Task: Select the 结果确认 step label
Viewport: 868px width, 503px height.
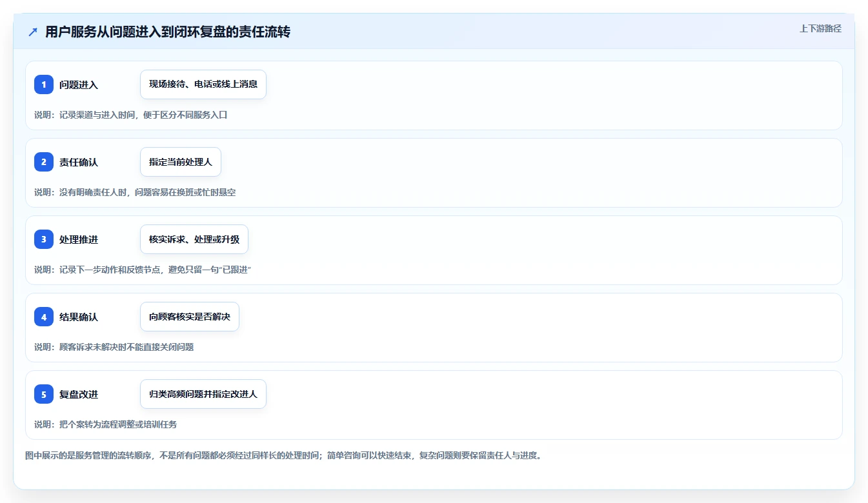Action: (x=79, y=317)
